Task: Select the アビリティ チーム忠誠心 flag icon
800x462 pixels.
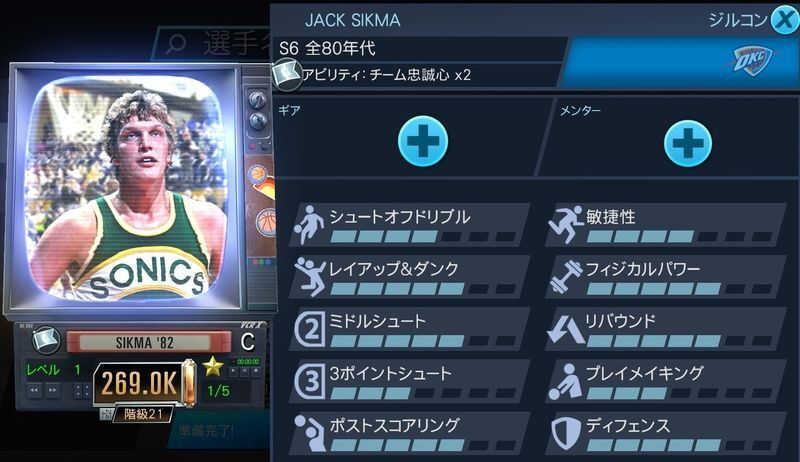Action: tap(287, 74)
